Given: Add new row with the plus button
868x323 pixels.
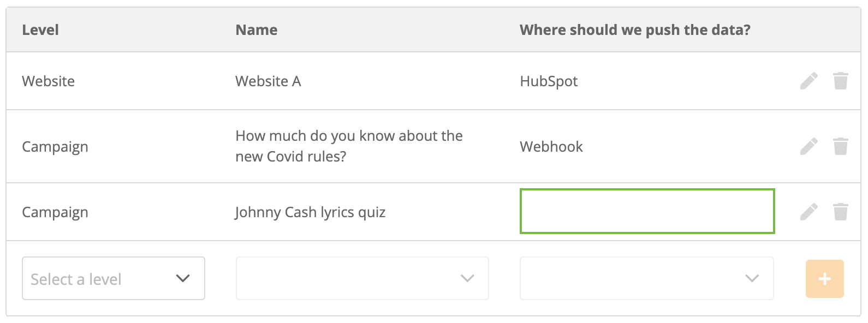Looking at the screenshot, I should [x=825, y=279].
